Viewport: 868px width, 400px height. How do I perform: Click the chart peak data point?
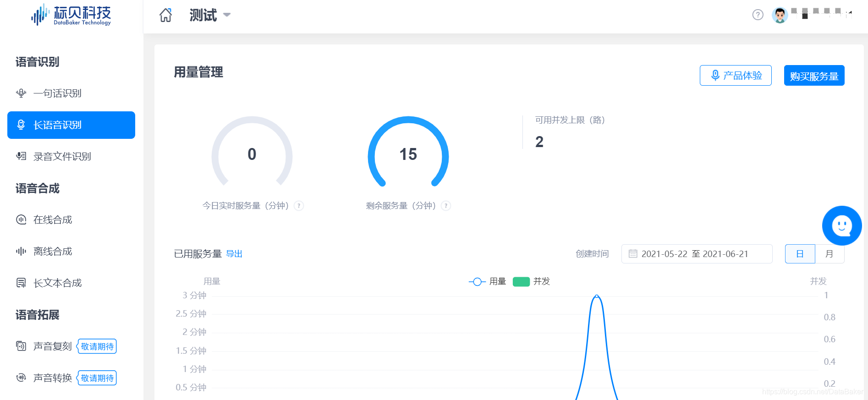coord(597,296)
